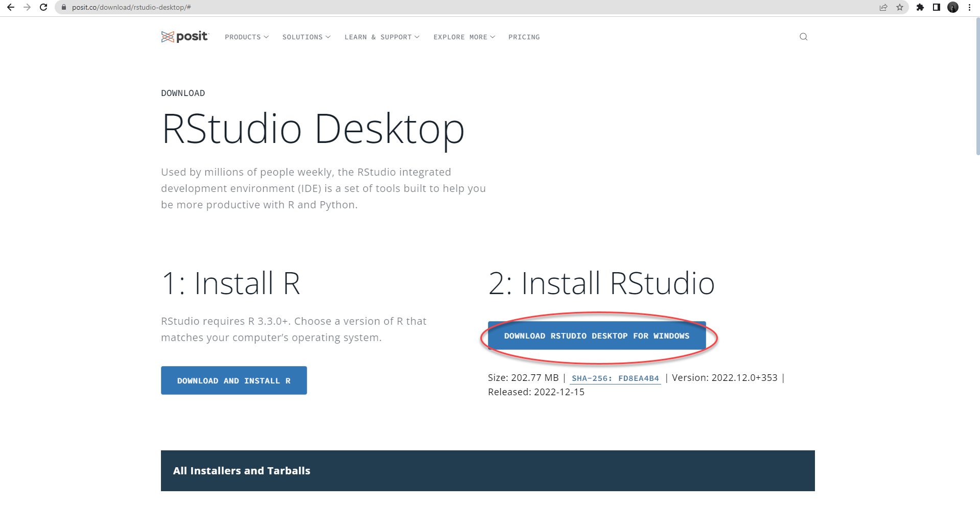The height and width of the screenshot is (506, 980).
Task: Click the Posit logo
Action: 185,37
